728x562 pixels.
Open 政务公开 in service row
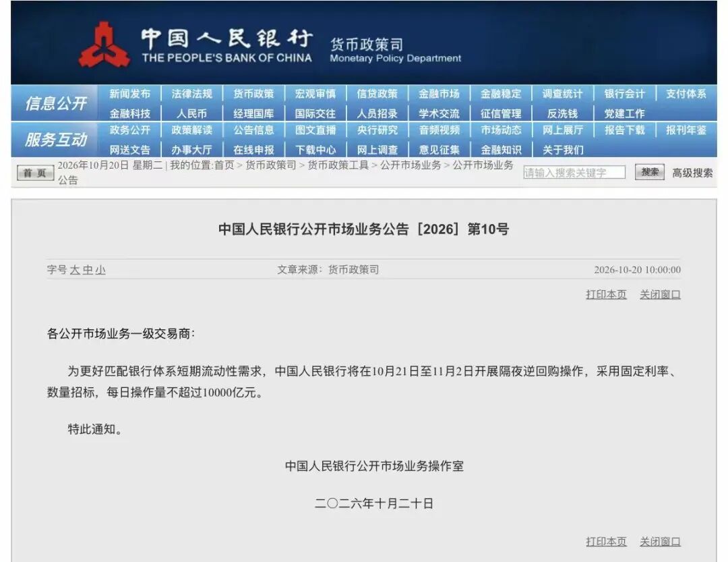(x=130, y=130)
